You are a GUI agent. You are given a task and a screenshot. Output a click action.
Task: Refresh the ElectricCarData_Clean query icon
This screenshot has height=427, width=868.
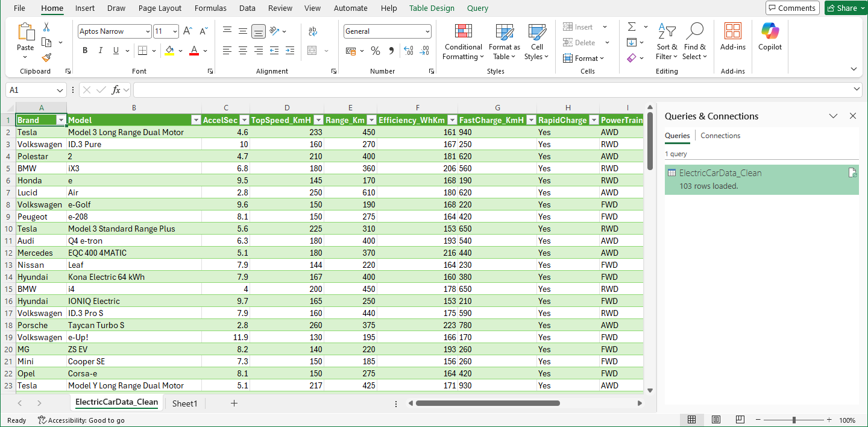pyautogui.click(x=852, y=173)
